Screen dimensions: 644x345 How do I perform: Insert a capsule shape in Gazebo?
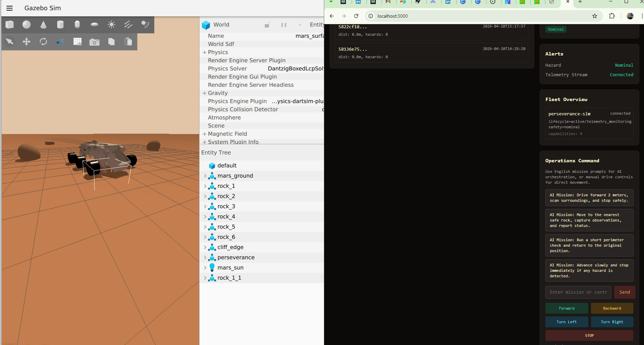[x=77, y=24]
